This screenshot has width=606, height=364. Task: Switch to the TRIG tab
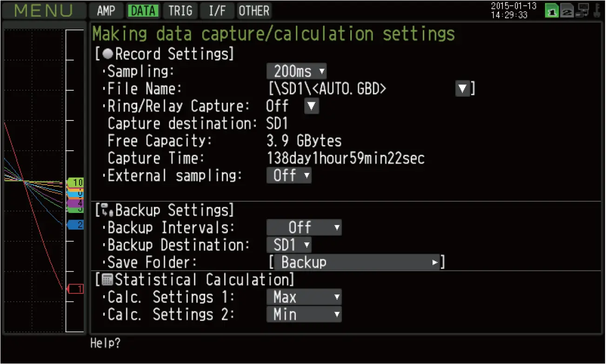pyautogui.click(x=180, y=11)
